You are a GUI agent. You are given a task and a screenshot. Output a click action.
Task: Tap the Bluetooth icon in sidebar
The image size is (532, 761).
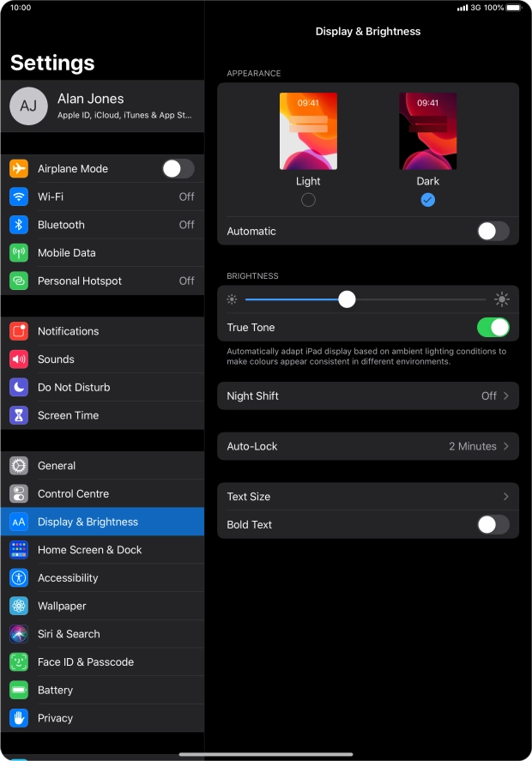tap(19, 225)
